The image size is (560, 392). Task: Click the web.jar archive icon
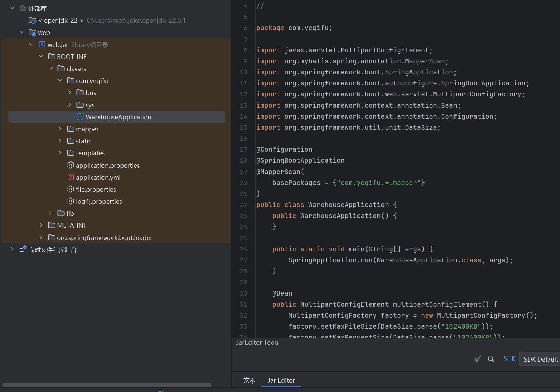coord(42,44)
